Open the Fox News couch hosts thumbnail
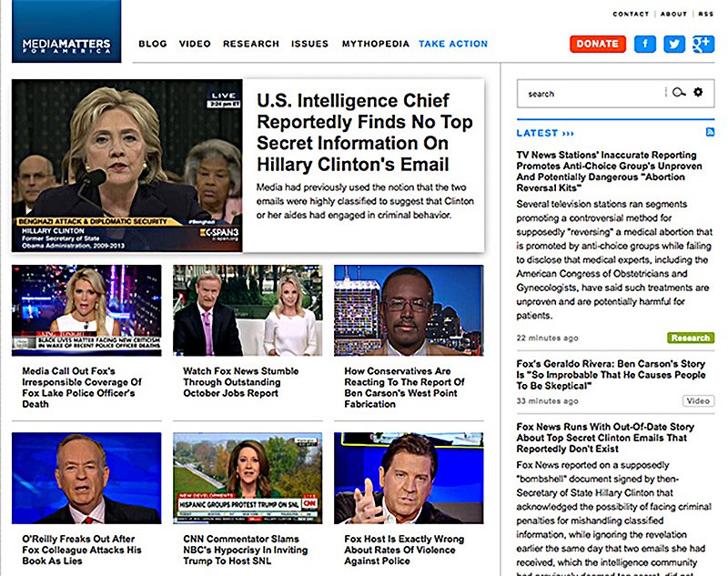The image size is (728, 576). [x=248, y=310]
